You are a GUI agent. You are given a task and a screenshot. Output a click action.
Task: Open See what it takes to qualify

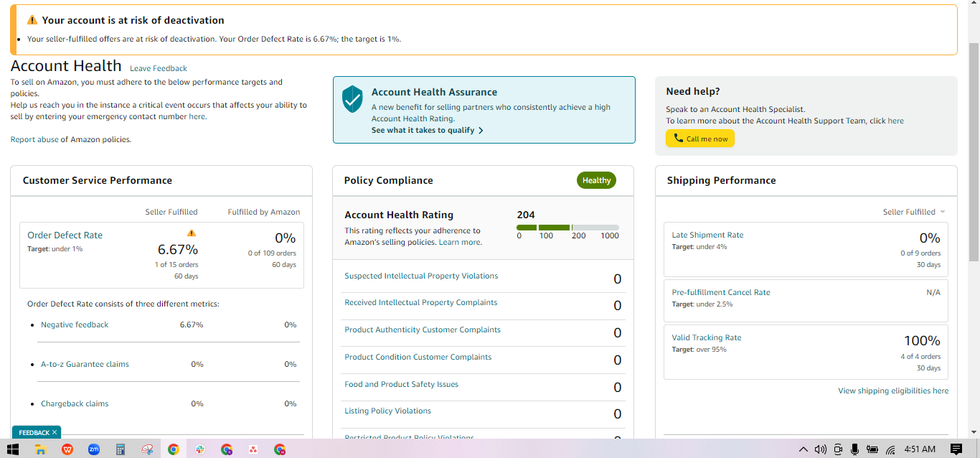click(x=428, y=131)
